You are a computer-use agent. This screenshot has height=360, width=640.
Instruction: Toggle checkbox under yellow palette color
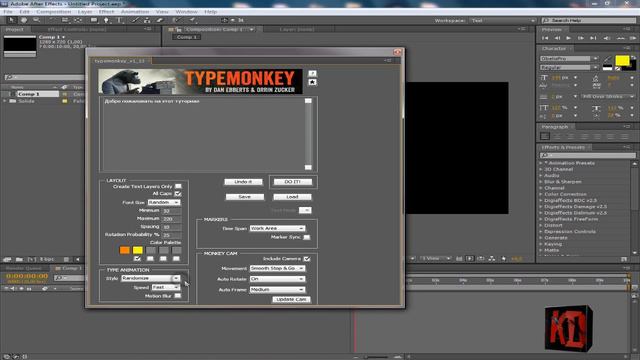[x=138, y=258]
